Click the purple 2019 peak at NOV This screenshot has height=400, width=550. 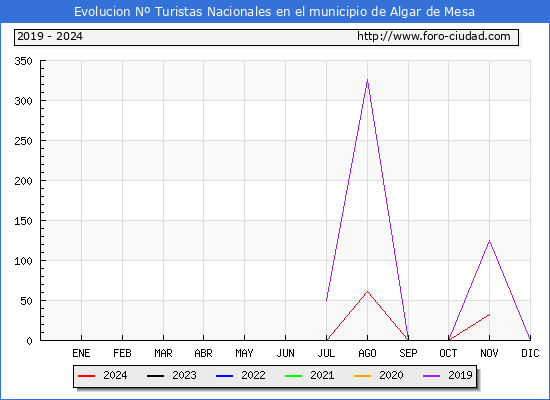[489, 241]
